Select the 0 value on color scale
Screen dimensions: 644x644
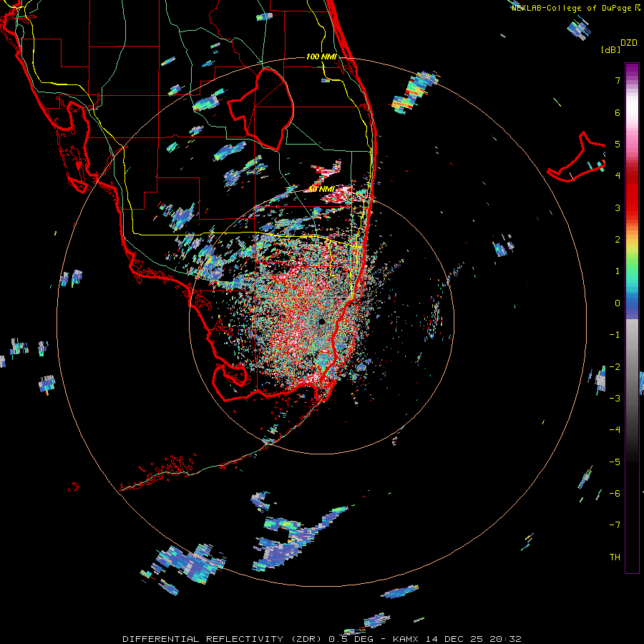618,303
